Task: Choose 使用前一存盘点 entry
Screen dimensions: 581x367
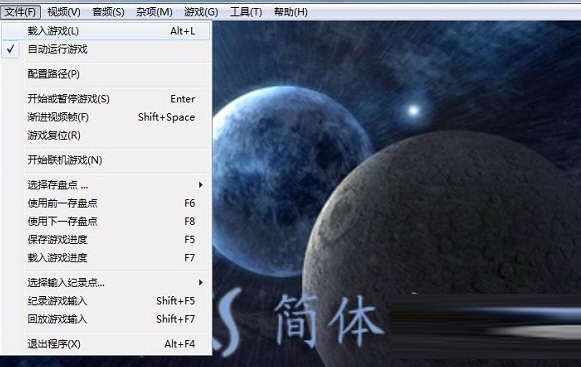Action: point(106,203)
